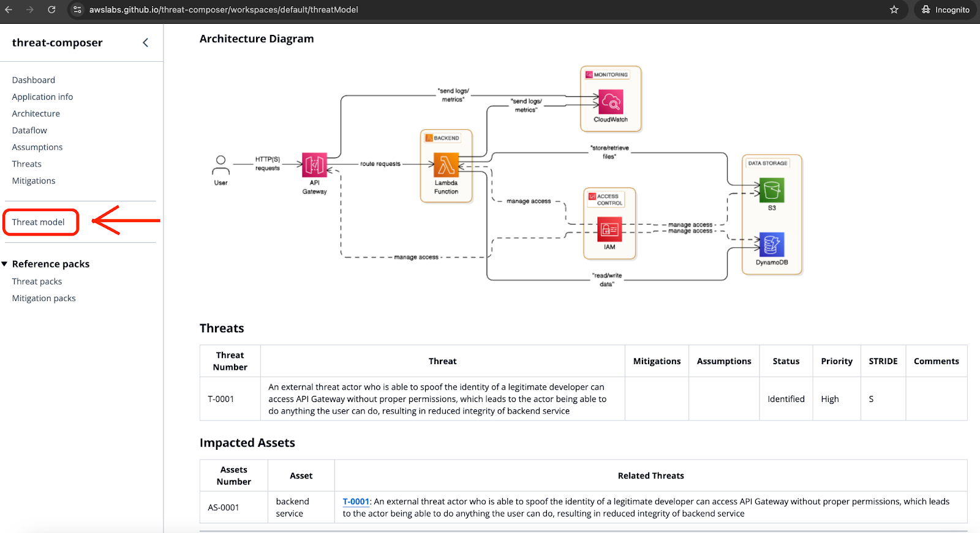The image size is (980, 533).
Task: Click the DynamoDB icon
Action: point(772,245)
